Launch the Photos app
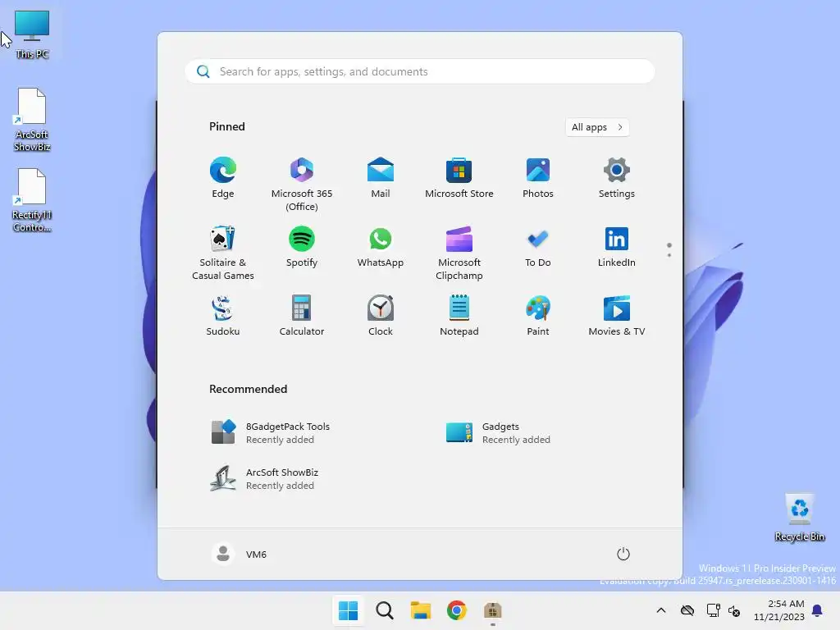The image size is (840, 630). [538, 178]
